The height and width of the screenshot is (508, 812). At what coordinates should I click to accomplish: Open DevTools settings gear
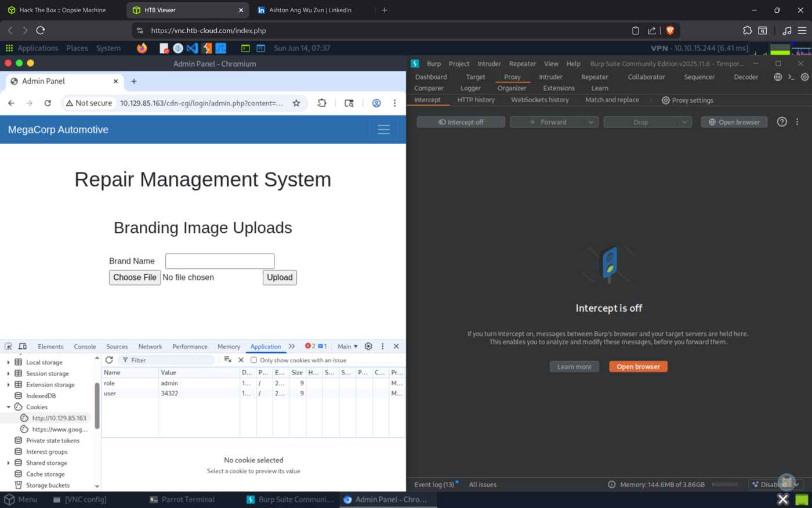368,346
